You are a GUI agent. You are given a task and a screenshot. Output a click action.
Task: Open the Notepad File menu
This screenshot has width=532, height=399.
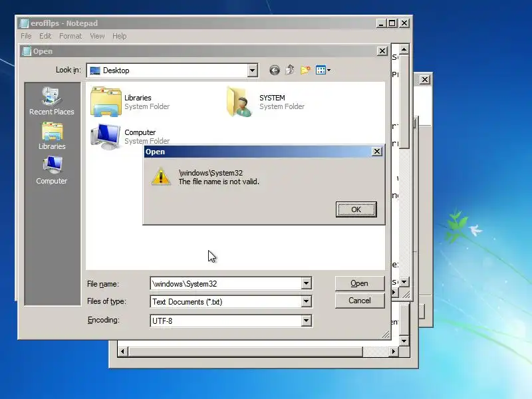click(26, 36)
